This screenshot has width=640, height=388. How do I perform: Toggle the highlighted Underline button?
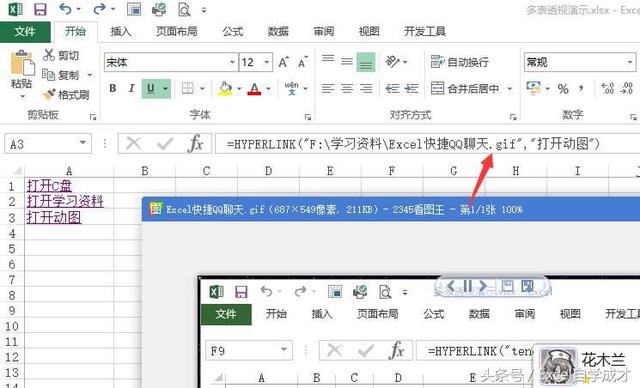pyautogui.click(x=151, y=88)
